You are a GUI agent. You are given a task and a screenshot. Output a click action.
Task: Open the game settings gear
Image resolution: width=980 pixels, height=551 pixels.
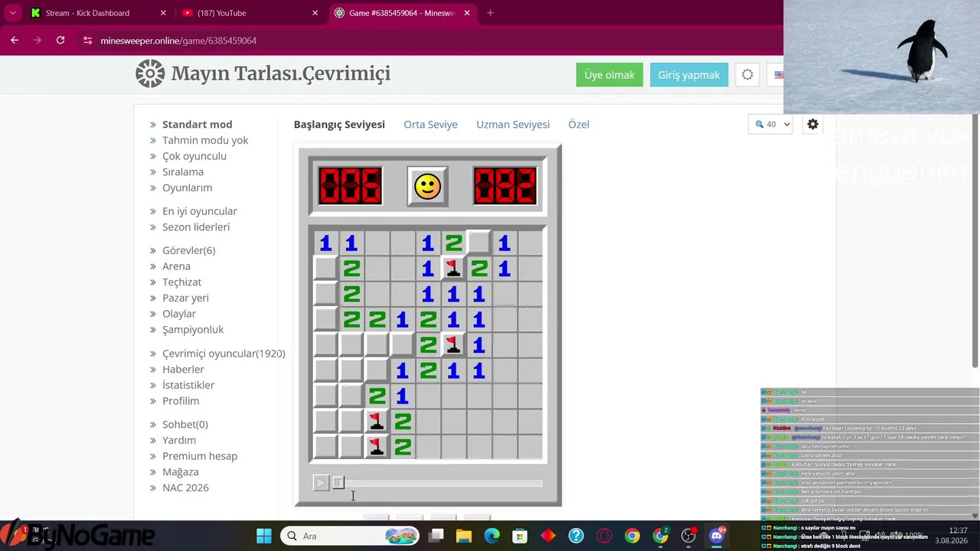[x=813, y=124]
